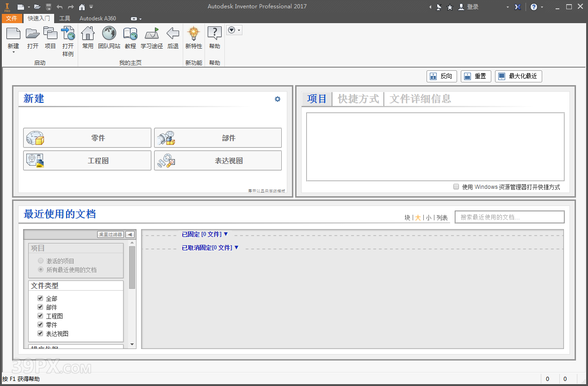
Task: Open the 教程 (Tutorials) icon
Action: point(130,34)
